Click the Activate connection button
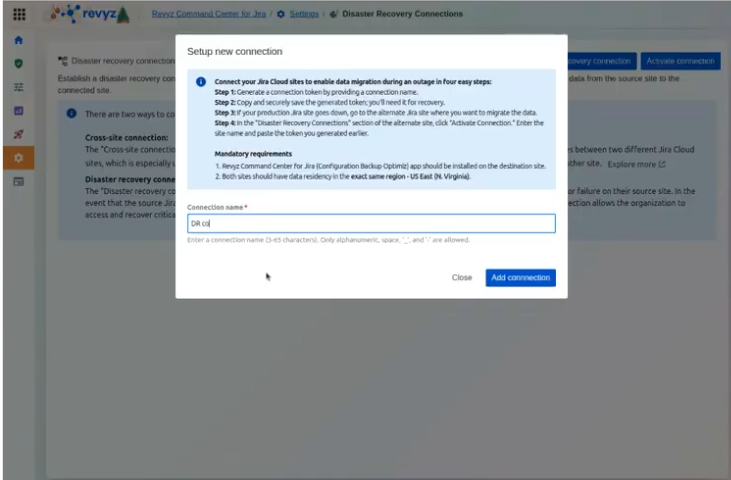Viewport: 731px width, 480px height. coord(680,61)
